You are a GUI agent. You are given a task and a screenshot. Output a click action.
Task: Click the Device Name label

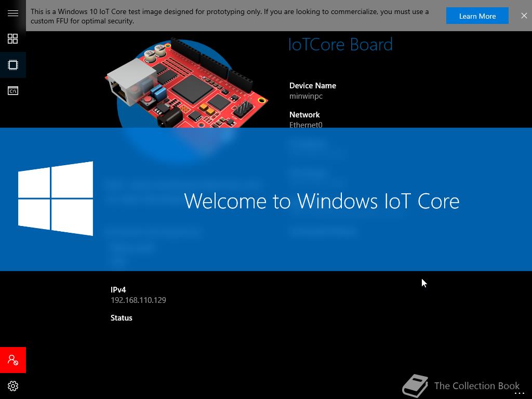coord(312,86)
